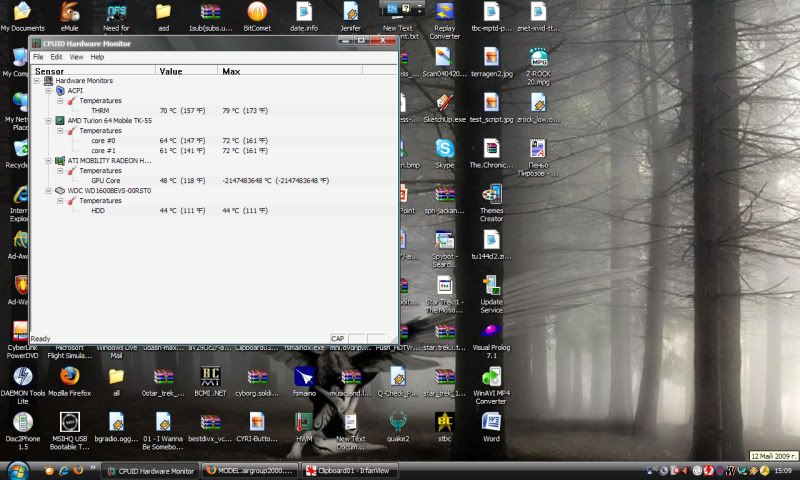The image size is (800, 480).
Task: Launch Visual Prolog 7.1 icon
Action: [491, 333]
